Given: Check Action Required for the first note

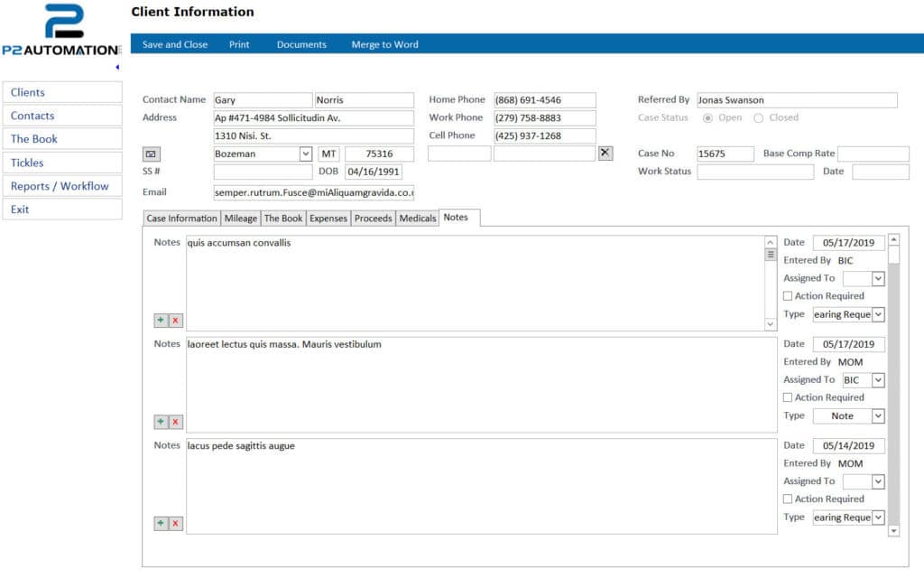Looking at the screenshot, I should [787, 296].
